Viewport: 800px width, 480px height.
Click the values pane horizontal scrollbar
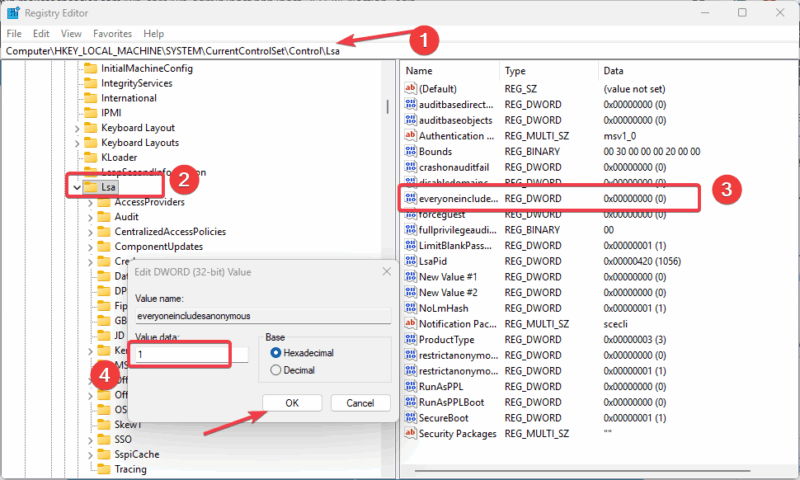click(x=582, y=470)
